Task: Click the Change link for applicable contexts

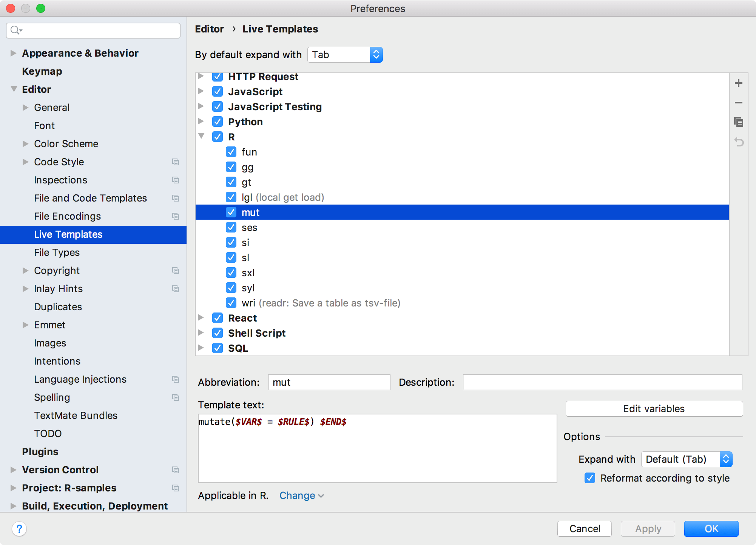Action: [x=299, y=496]
